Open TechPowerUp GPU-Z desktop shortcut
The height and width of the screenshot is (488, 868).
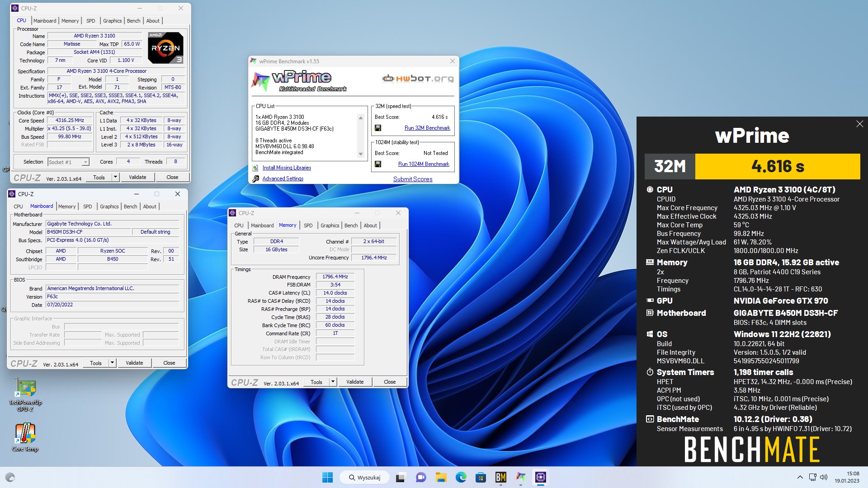pyautogui.click(x=25, y=395)
